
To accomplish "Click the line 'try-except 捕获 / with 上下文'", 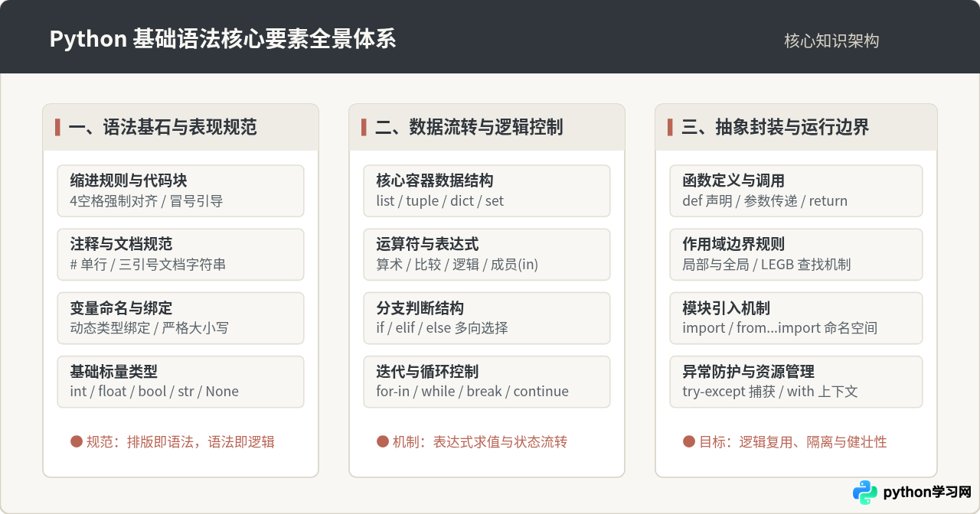I will pyautogui.click(x=769, y=392).
